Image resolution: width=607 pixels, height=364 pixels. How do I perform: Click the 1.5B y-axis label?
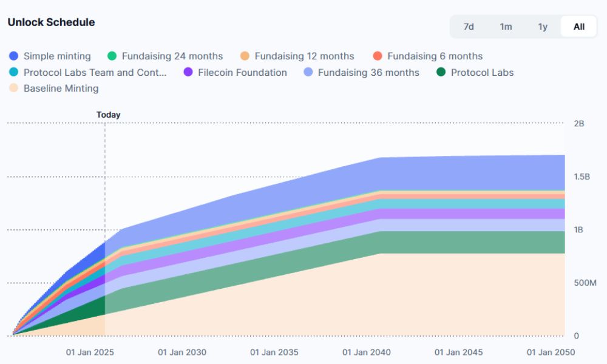pos(582,177)
